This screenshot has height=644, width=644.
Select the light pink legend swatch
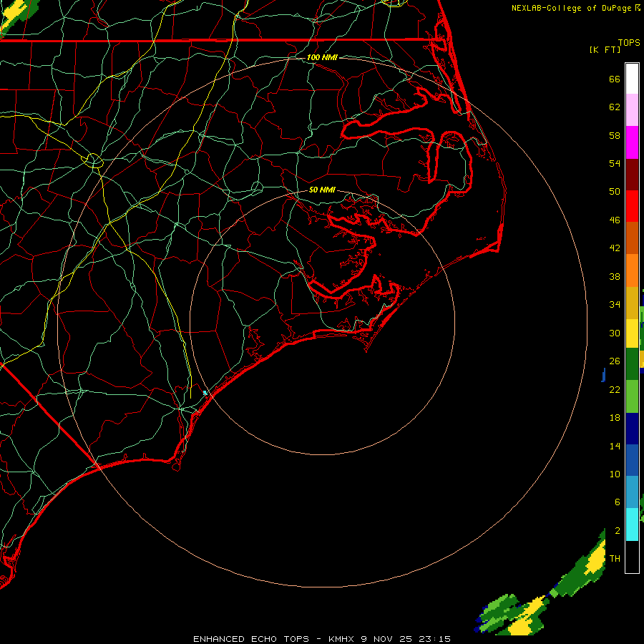[632, 110]
